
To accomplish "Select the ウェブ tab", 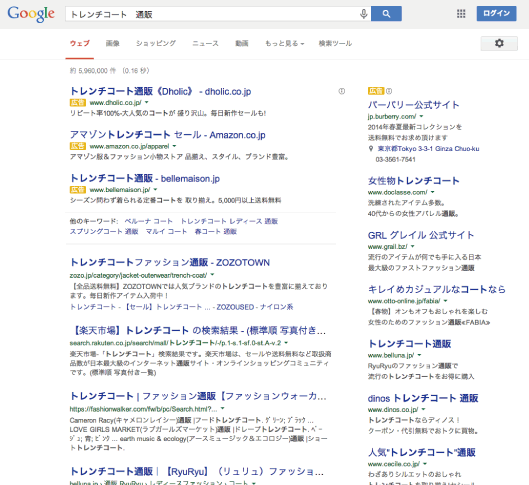I will pos(80,43).
